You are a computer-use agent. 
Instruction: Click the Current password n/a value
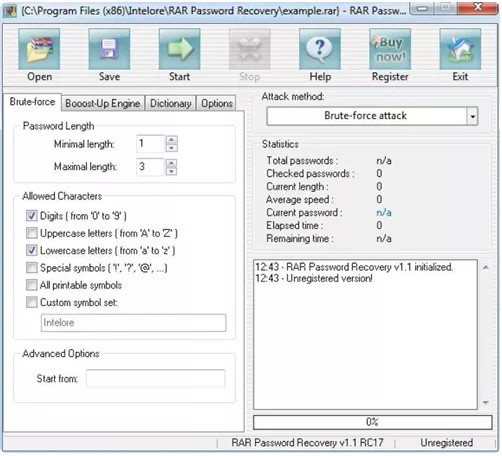(x=384, y=213)
